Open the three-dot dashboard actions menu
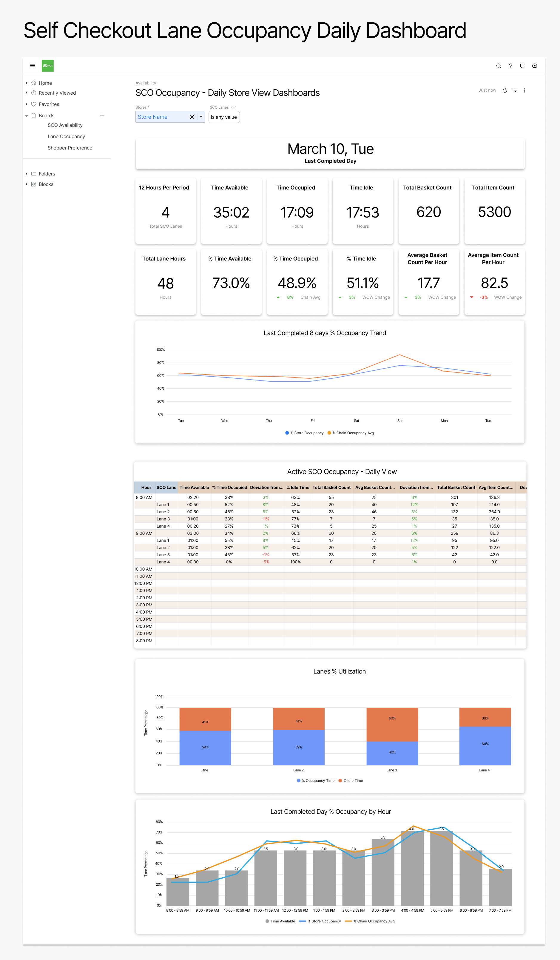 [x=524, y=90]
